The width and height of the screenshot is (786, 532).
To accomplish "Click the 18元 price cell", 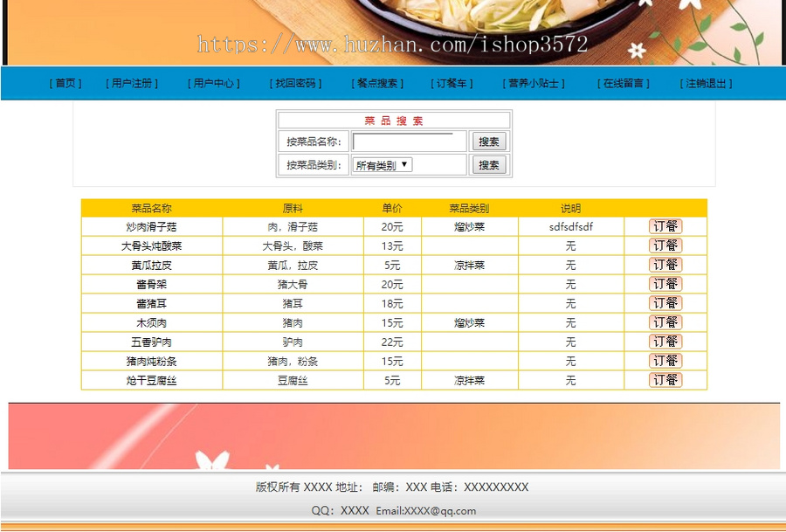I will 392,303.
